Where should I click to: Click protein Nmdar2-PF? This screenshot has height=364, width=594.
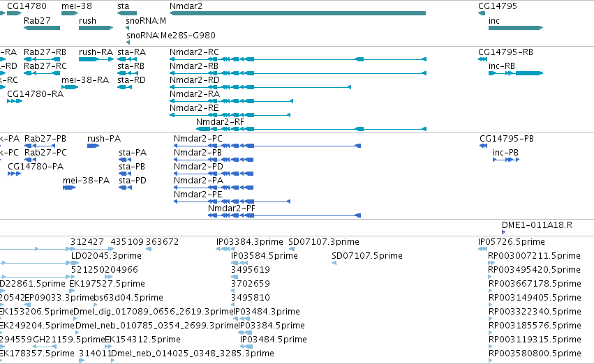[x=232, y=208]
